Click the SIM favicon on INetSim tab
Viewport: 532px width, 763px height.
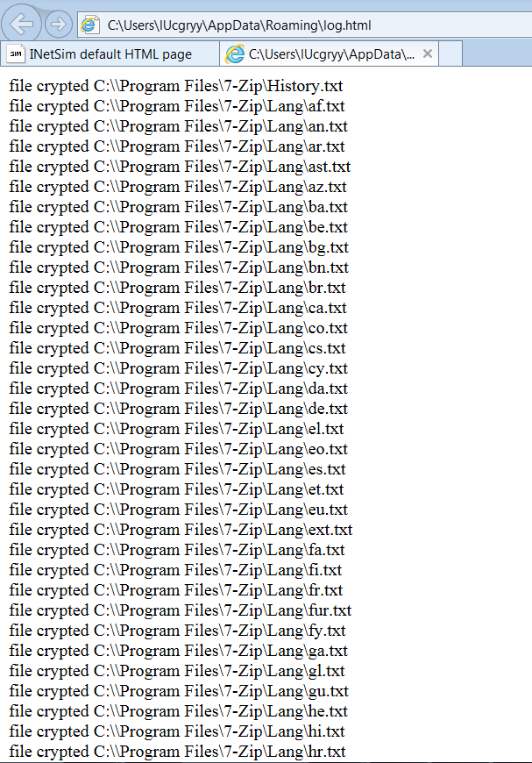pos(16,54)
